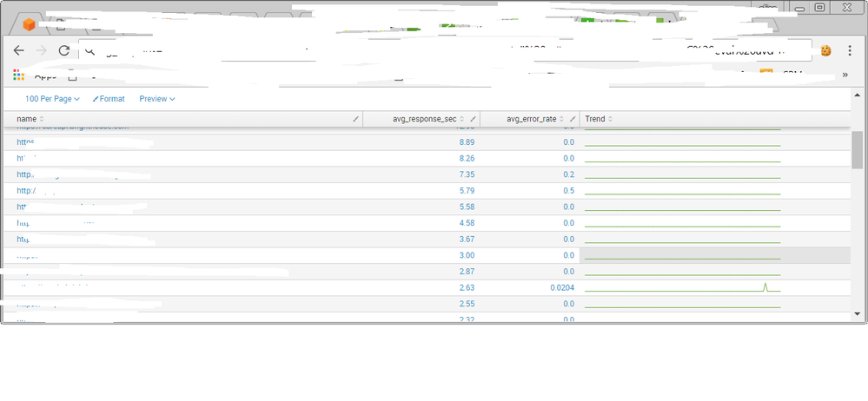The height and width of the screenshot is (401, 868).
Task: Click the browser forward arrow
Action: coord(41,51)
